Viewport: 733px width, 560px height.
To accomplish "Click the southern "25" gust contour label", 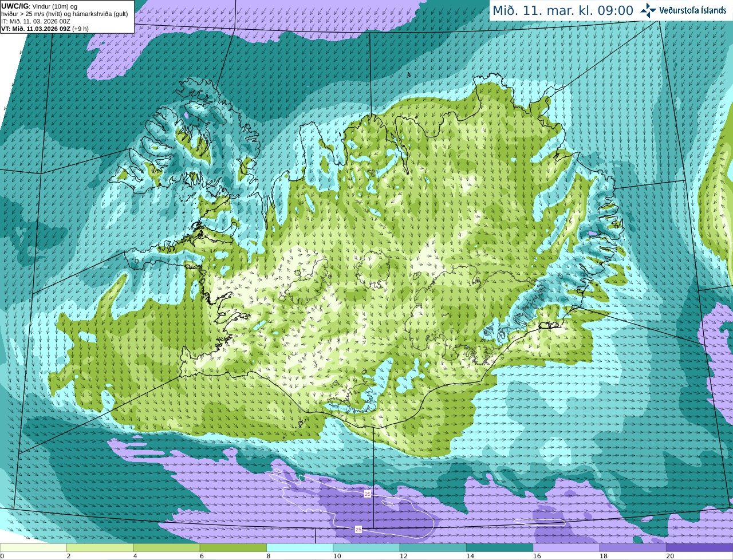I will pos(358,530).
